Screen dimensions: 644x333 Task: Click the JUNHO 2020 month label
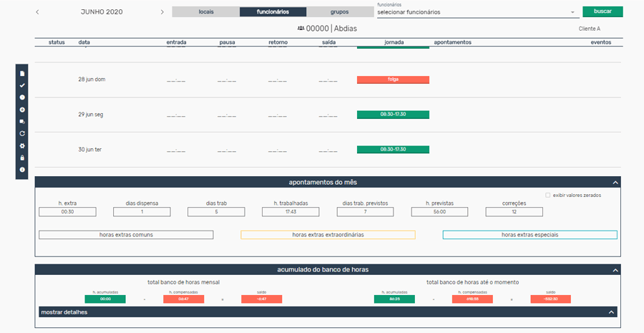pos(102,12)
